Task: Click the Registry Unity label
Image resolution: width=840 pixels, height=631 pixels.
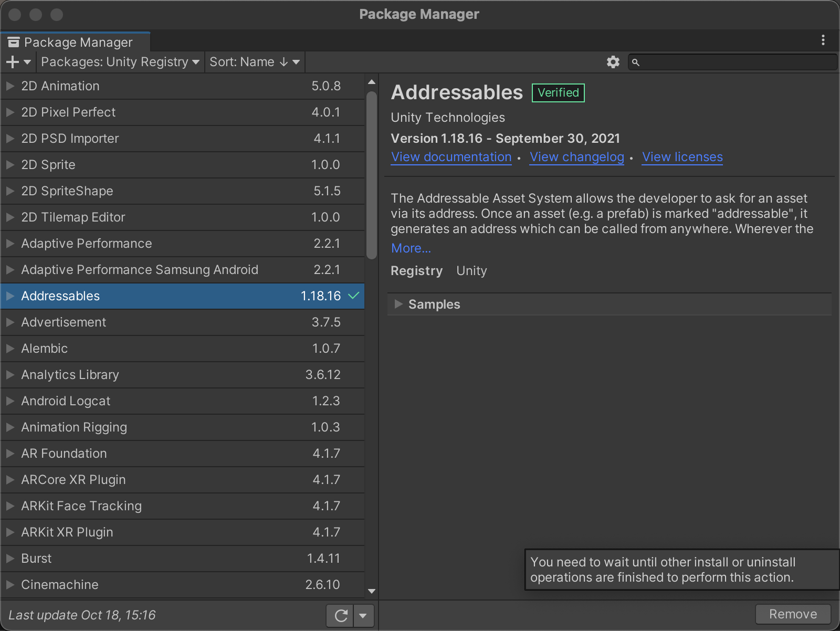Action: (x=439, y=271)
